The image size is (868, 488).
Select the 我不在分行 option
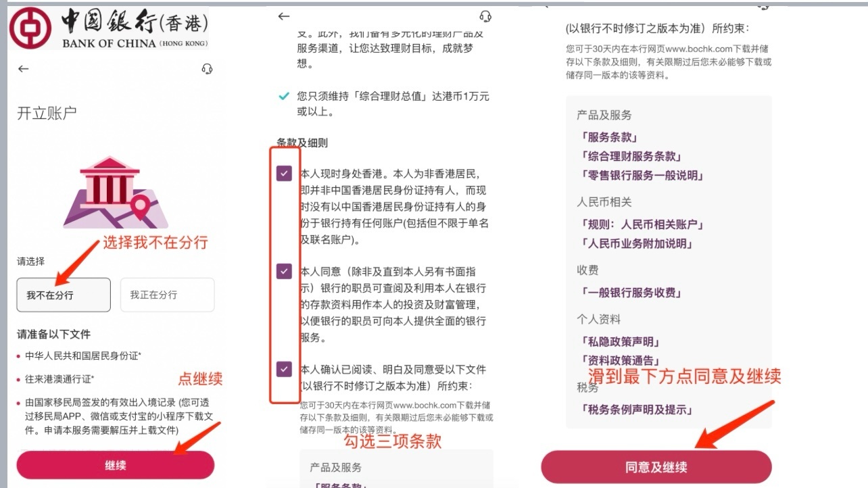(x=64, y=295)
